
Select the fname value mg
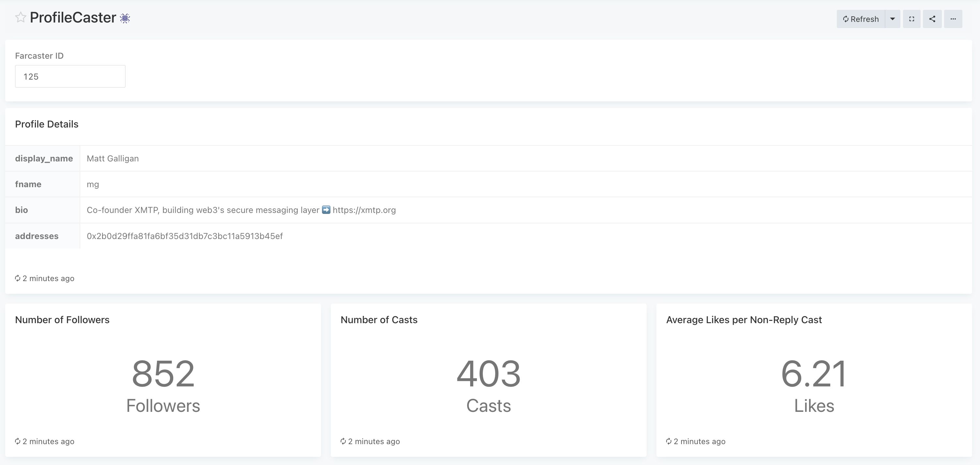(x=93, y=185)
